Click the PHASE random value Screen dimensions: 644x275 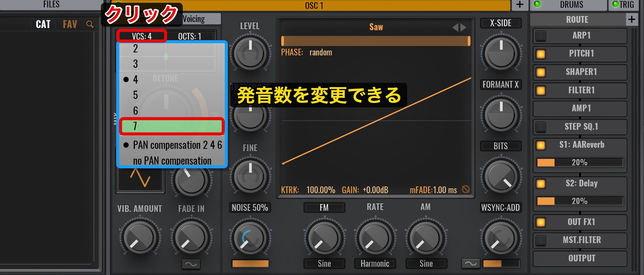click(x=320, y=52)
